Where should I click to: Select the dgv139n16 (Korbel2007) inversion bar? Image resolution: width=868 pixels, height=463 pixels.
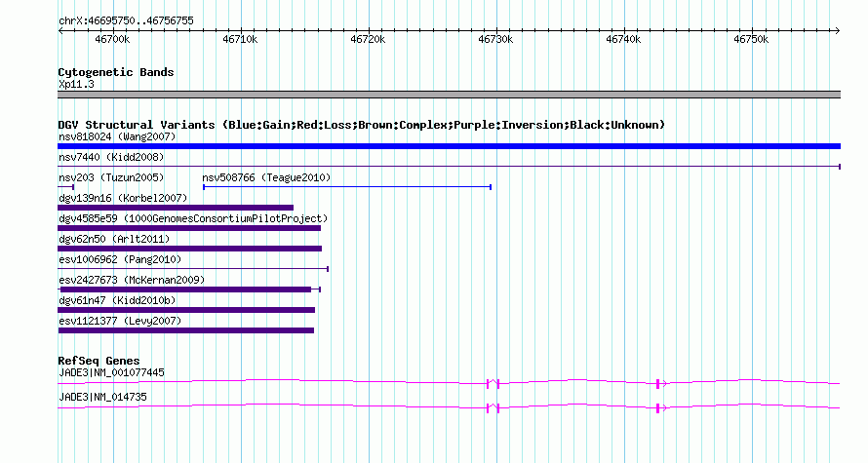click(x=176, y=208)
